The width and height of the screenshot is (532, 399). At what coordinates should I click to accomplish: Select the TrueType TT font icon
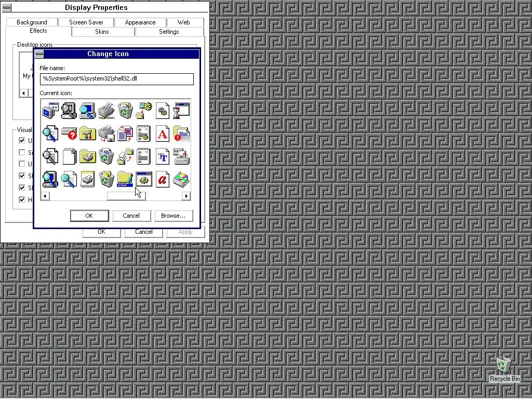click(163, 156)
